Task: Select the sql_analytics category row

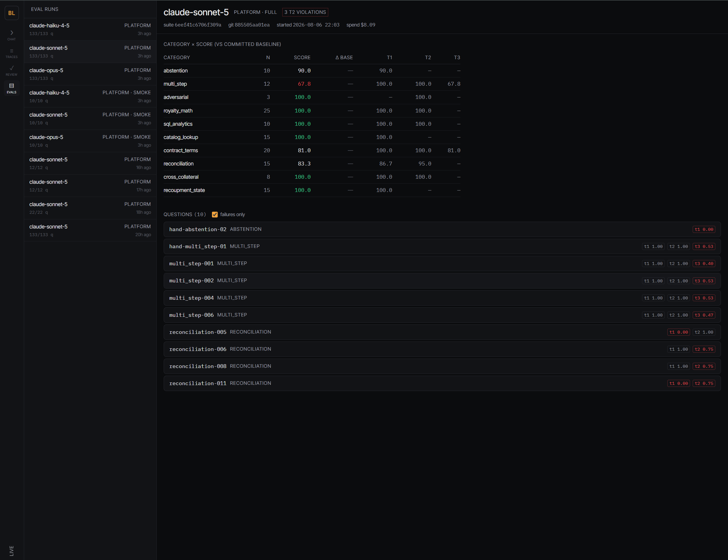Action: [312, 124]
